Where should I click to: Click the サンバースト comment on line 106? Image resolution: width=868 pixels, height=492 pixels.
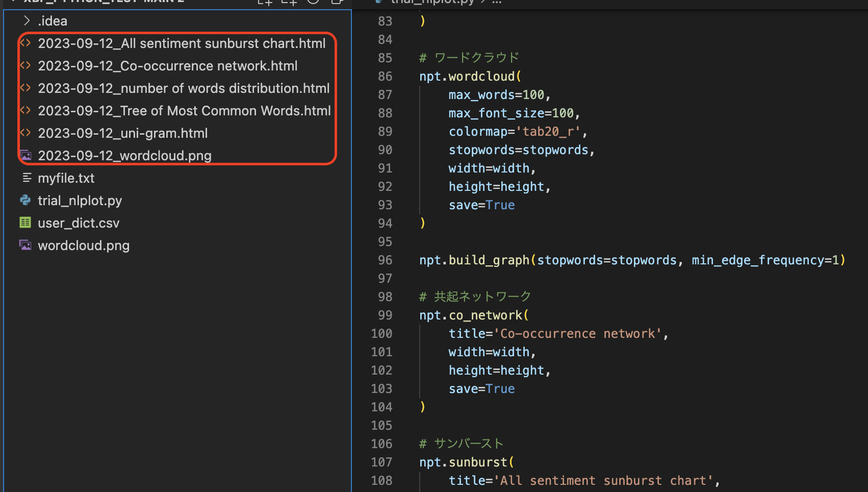point(462,444)
